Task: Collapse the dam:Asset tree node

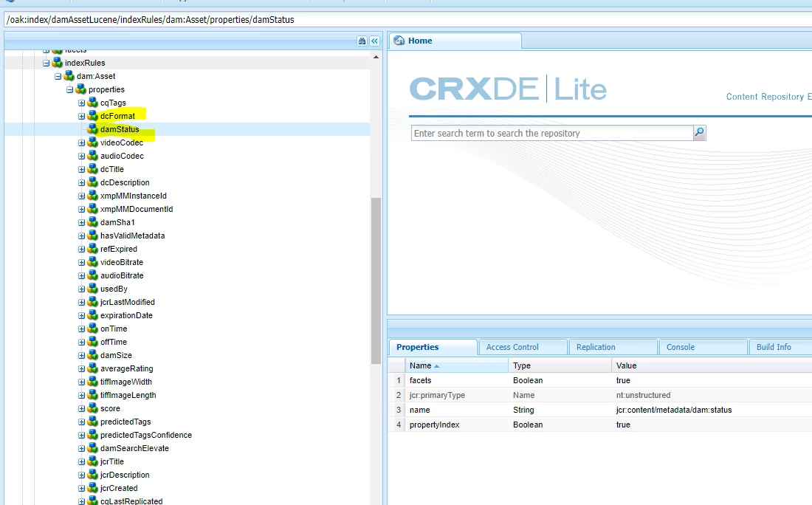Action: coord(58,76)
